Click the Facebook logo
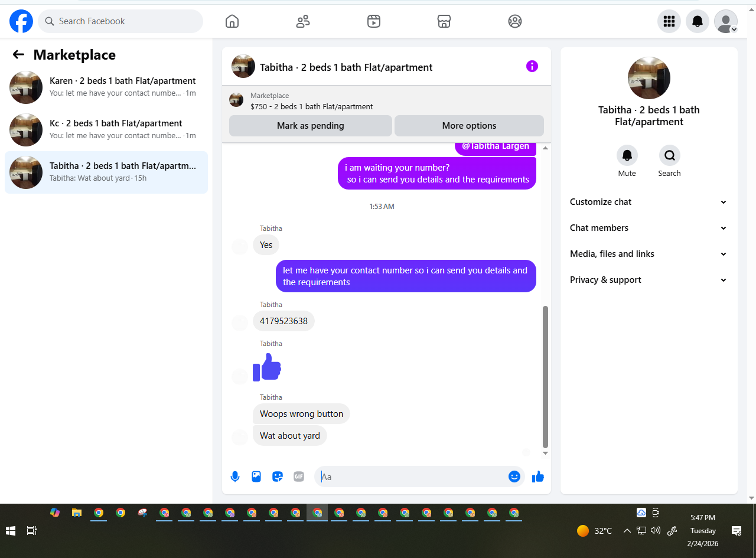 coord(21,21)
